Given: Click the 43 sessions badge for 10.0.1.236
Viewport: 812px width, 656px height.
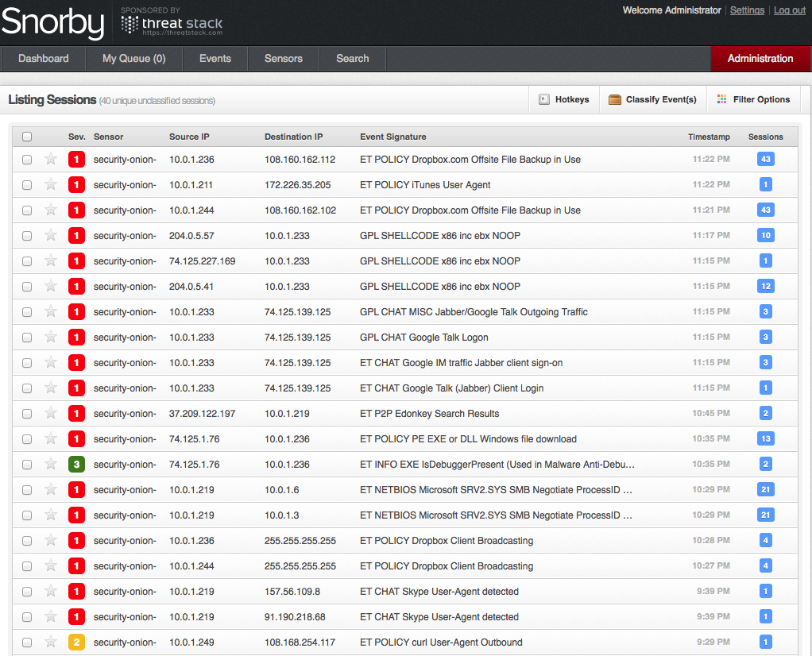Looking at the screenshot, I should (x=765, y=160).
